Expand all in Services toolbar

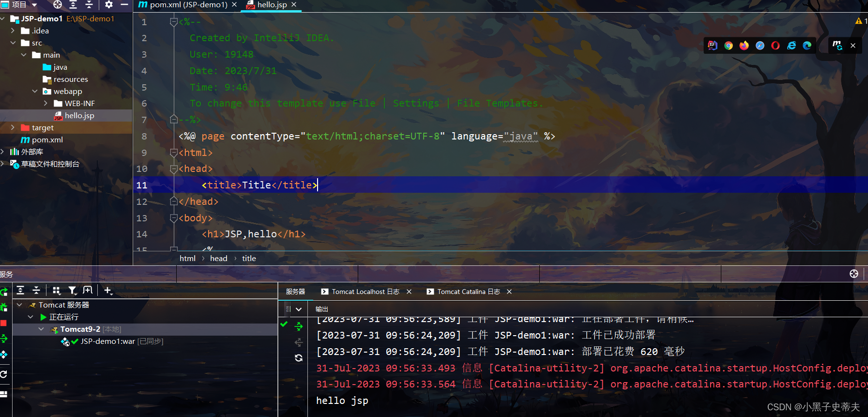pos(20,290)
